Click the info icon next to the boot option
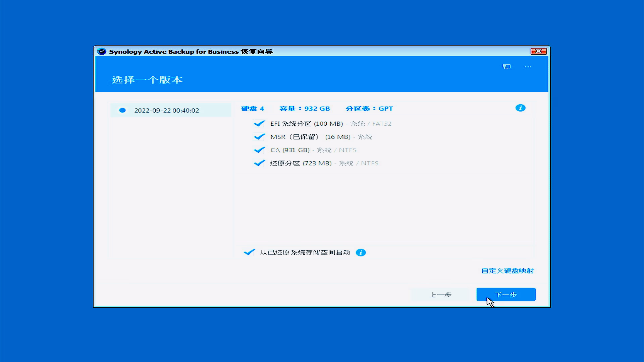Viewport: 644px width, 362px height. pos(361,252)
